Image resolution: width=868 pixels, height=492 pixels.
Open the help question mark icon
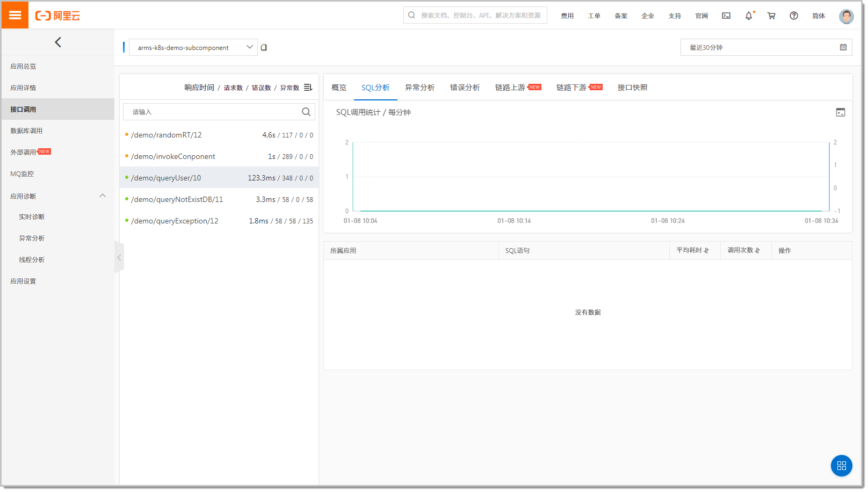pos(794,16)
